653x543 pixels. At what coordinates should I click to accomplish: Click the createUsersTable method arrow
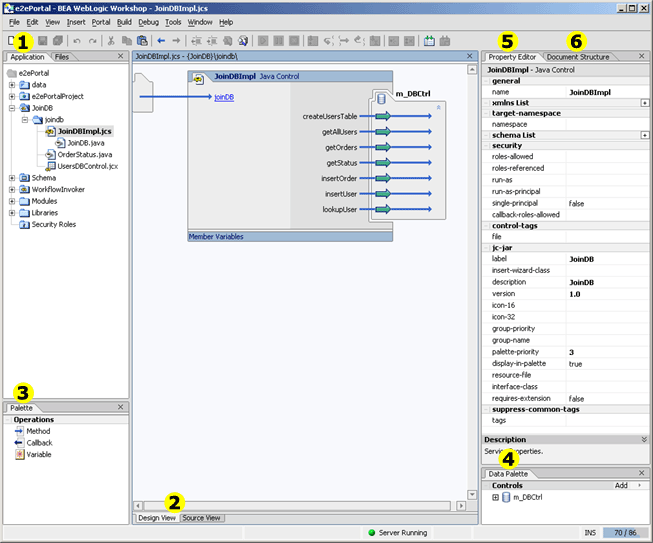pyautogui.click(x=383, y=116)
